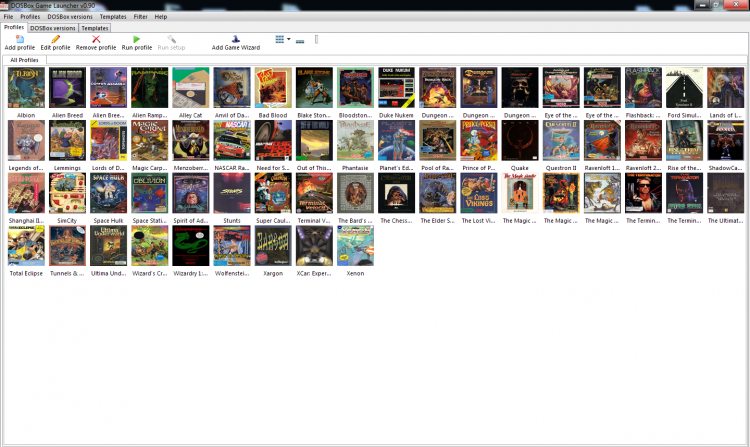Image resolution: width=750 pixels, height=447 pixels.
Task: Open the Help menu
Action: point(161,17)
